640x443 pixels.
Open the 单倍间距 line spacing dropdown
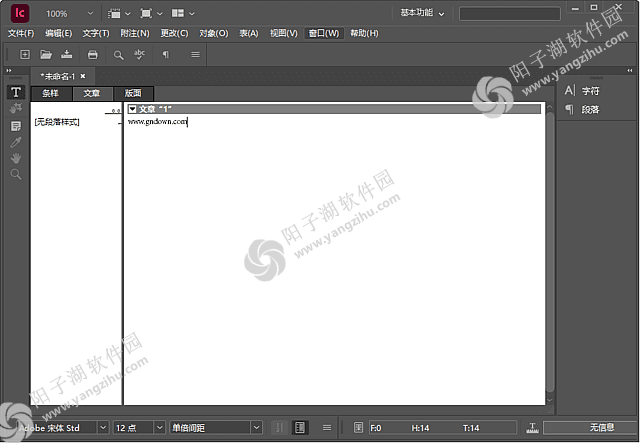tap(256, 427)
